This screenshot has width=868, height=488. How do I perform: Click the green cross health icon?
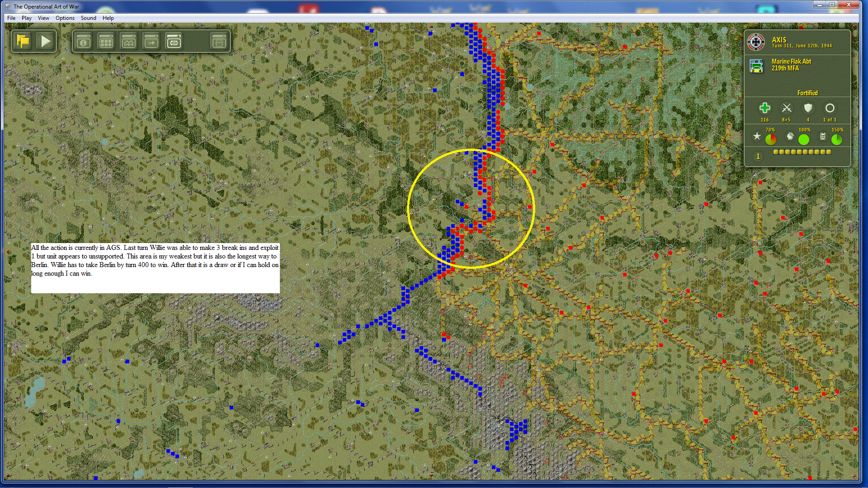click(764, 108)
